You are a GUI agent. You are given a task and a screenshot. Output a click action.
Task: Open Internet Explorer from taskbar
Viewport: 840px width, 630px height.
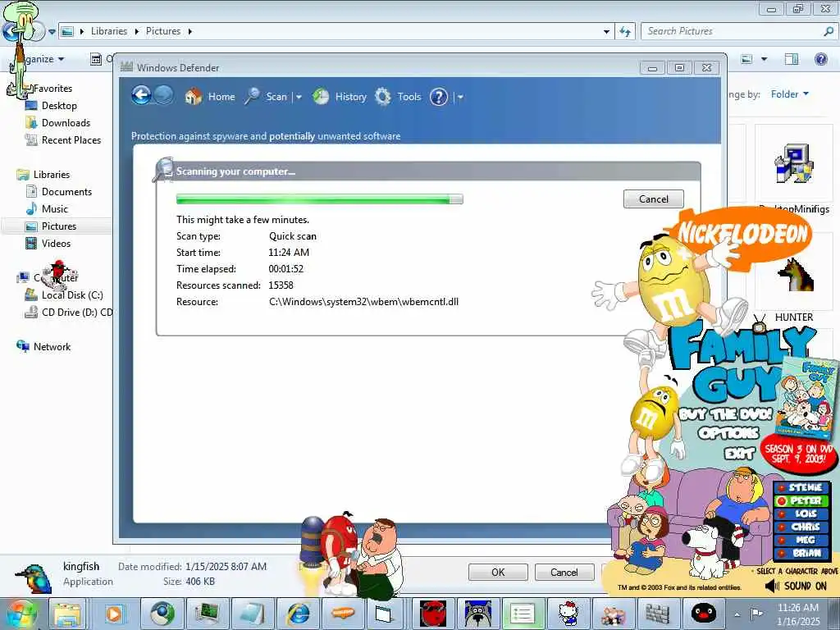tap(298, 614)
